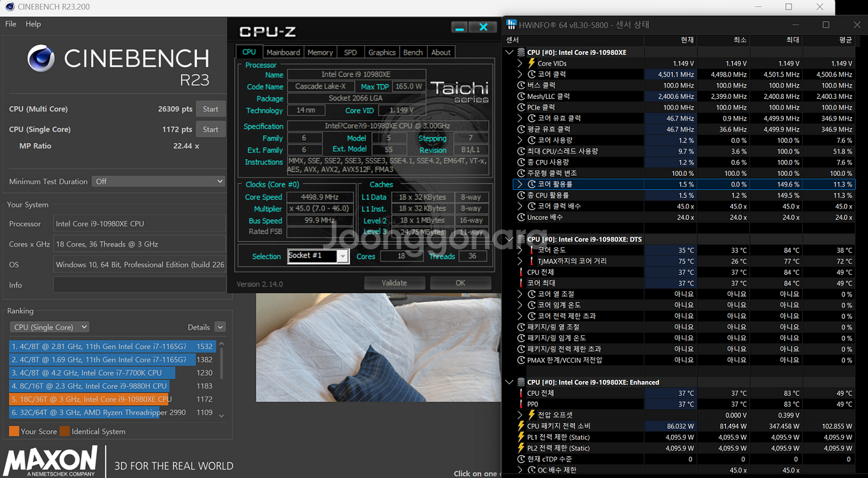Image resolution: width=868 pixels, height=478 pixels.
Task: Click the clock icon next to 코어 클럭
Action: click(x=532, y=75)
